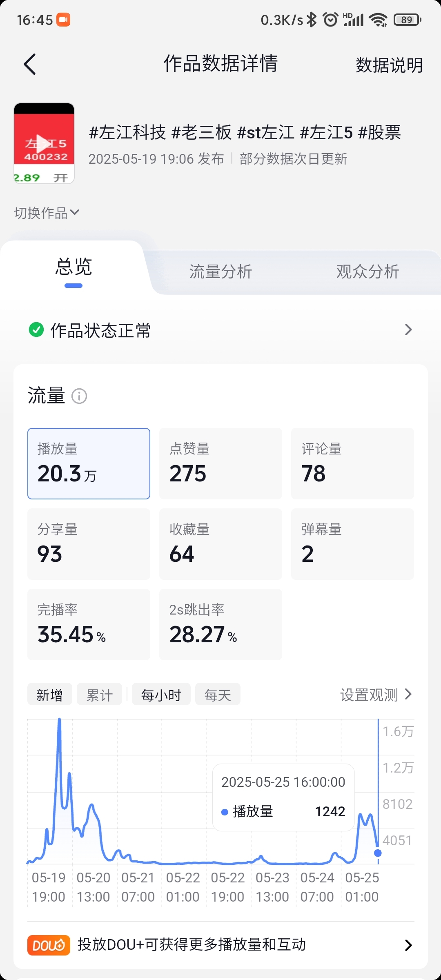Open the video thumbnail 左江5
Screen dimensions: 441x980
tap(44, 143)
